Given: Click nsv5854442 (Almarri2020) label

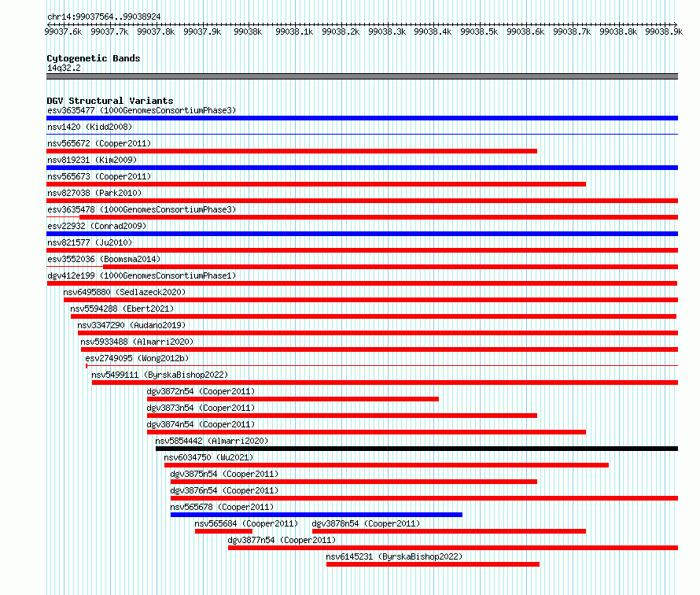Looking at the screenshot, I should (x=212, y=441).
